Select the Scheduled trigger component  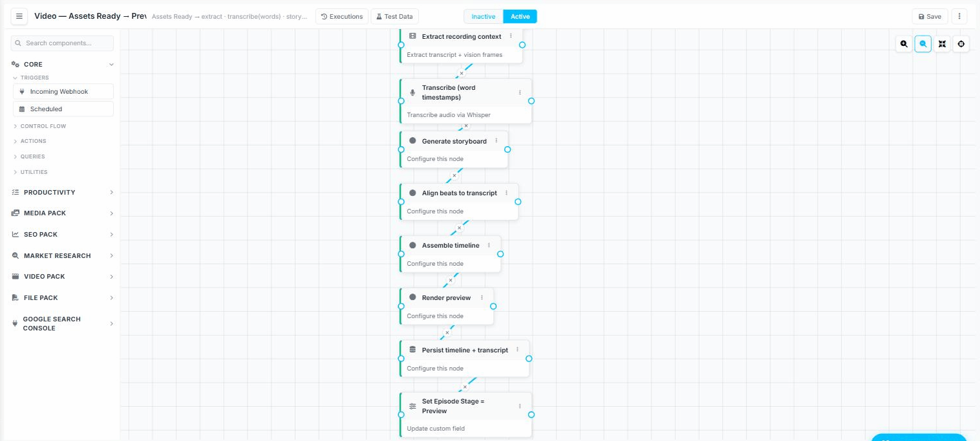tap(63, 109)
